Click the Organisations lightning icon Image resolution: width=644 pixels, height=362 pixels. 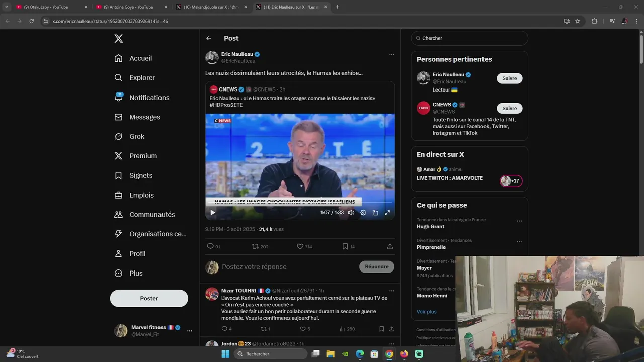click(x=118, y=234)
